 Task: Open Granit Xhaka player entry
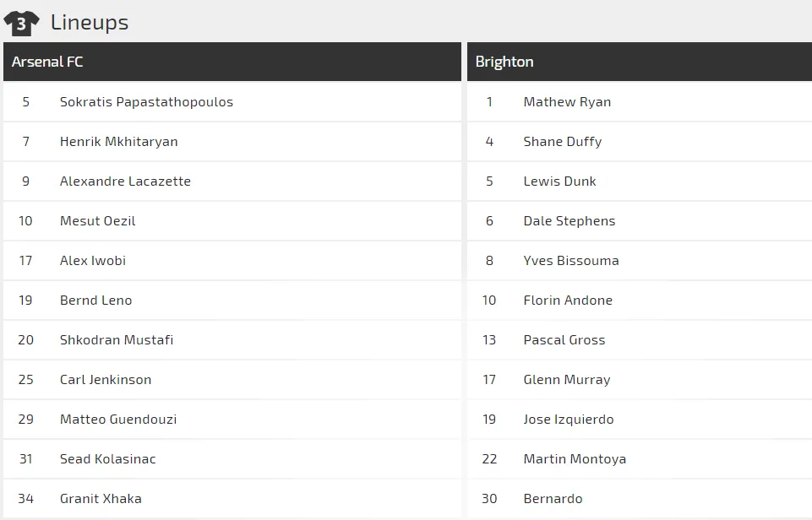pos(101,499)
